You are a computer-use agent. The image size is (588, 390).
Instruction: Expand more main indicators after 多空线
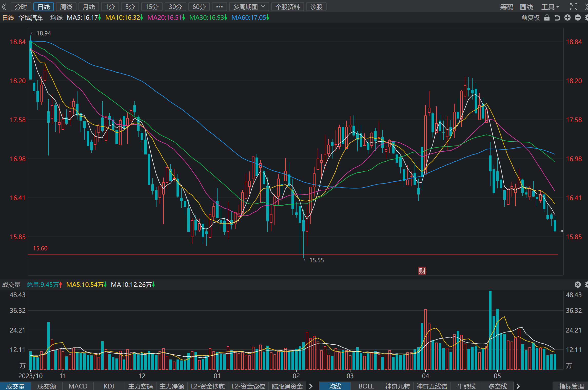(x=518, y=386)
